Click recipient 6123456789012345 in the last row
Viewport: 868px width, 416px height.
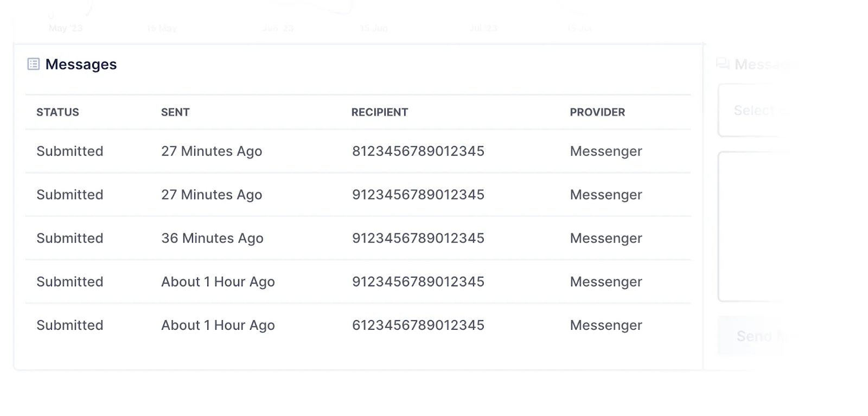pos(418,325)
